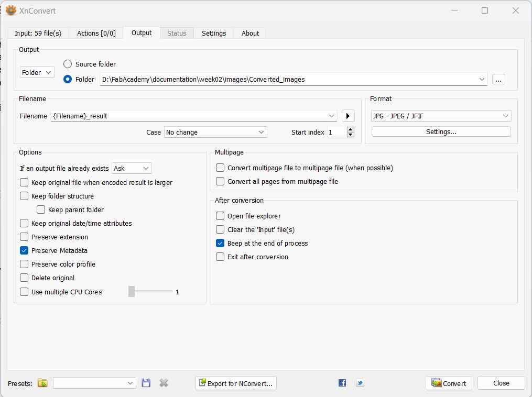
Task: Start conversion with Convert button
Action: [x=449, y=383]
